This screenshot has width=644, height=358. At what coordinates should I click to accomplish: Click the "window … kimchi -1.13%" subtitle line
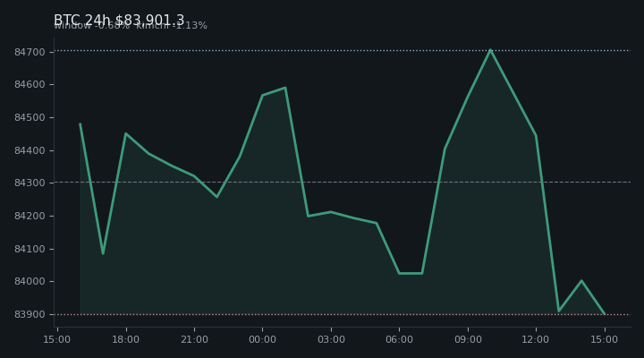coord(131,26)
